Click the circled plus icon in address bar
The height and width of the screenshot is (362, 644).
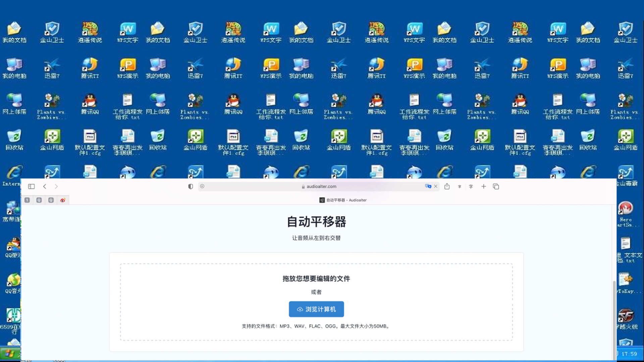point(202,186)
